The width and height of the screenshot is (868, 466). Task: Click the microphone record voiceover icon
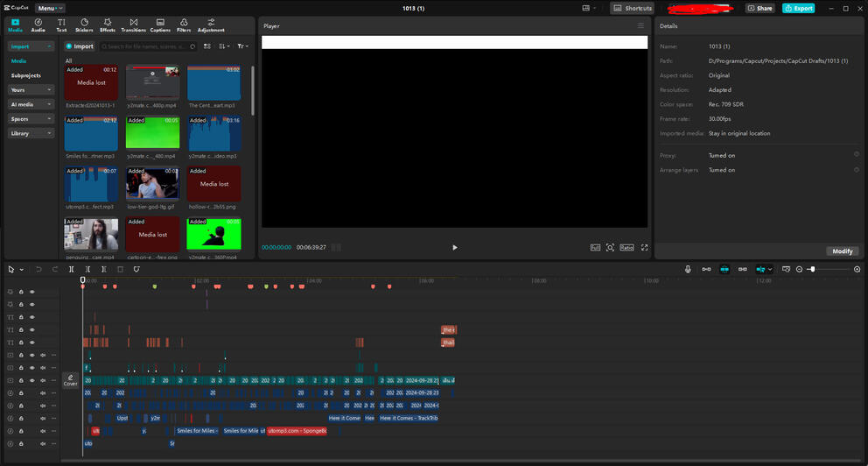(688, 269)
